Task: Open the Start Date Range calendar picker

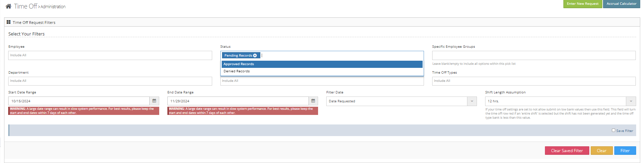Action: pyautogui.click(x=154, y=101)
